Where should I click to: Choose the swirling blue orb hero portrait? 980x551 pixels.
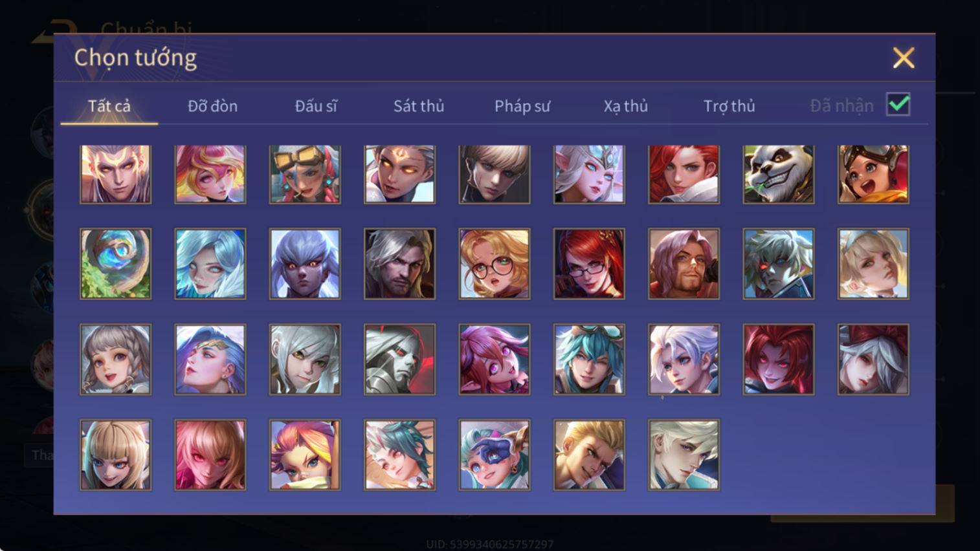(115, 264)
